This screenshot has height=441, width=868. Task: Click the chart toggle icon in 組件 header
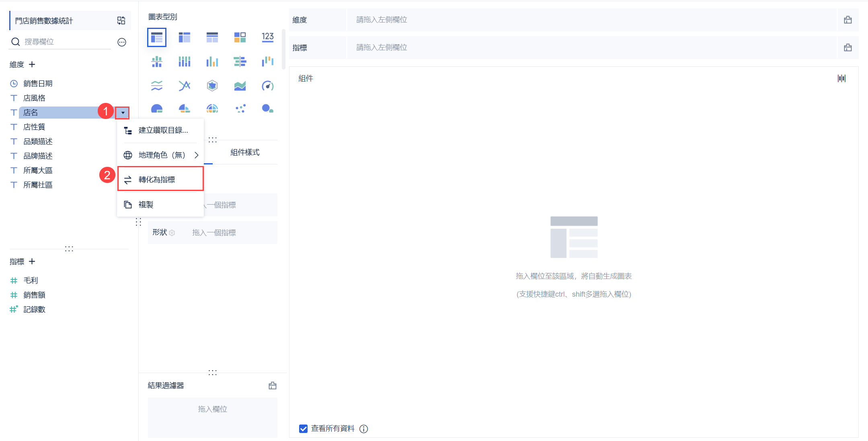pyautogui.click(x=841, y=78)
